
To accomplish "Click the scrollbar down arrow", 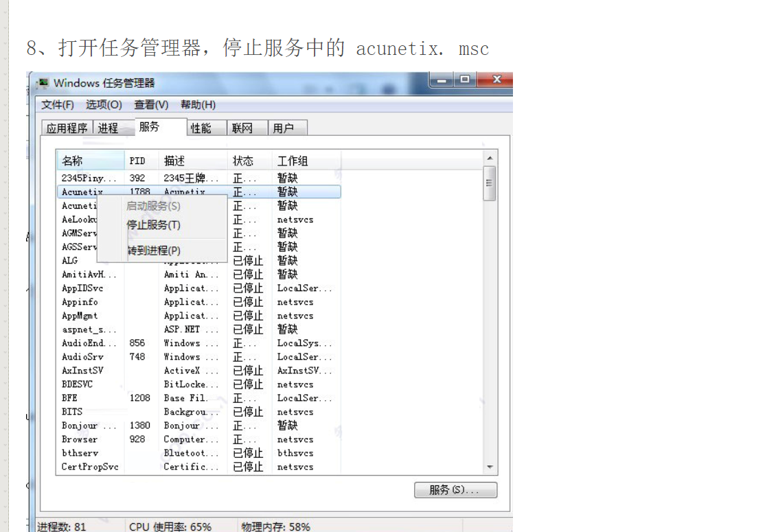I will tap(490, 467).
